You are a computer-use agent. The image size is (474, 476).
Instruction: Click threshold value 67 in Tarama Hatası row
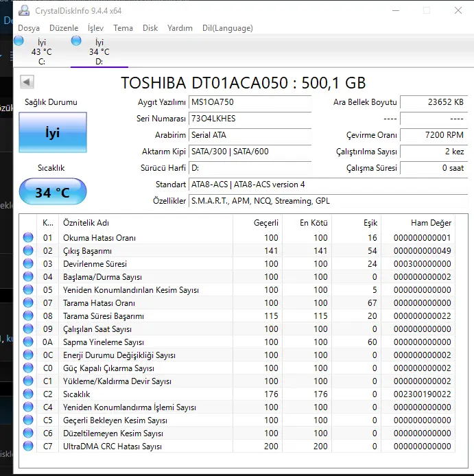372,303
